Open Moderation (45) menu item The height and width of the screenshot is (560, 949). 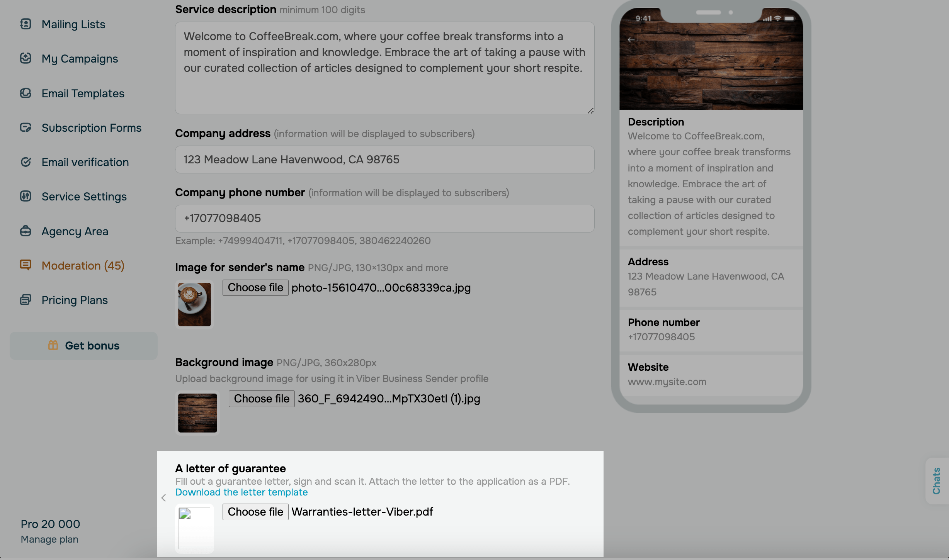[x=83, y=266]
